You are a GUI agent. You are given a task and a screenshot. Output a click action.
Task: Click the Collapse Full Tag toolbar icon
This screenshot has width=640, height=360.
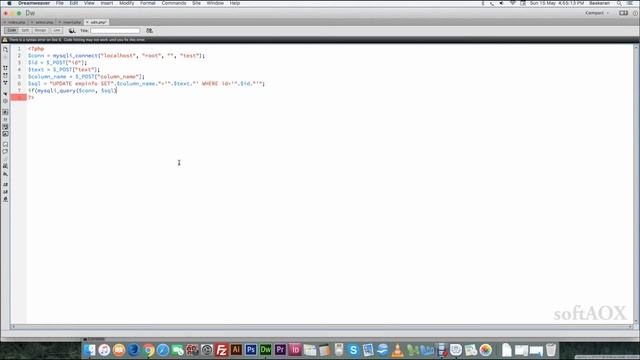coord(5,68)
